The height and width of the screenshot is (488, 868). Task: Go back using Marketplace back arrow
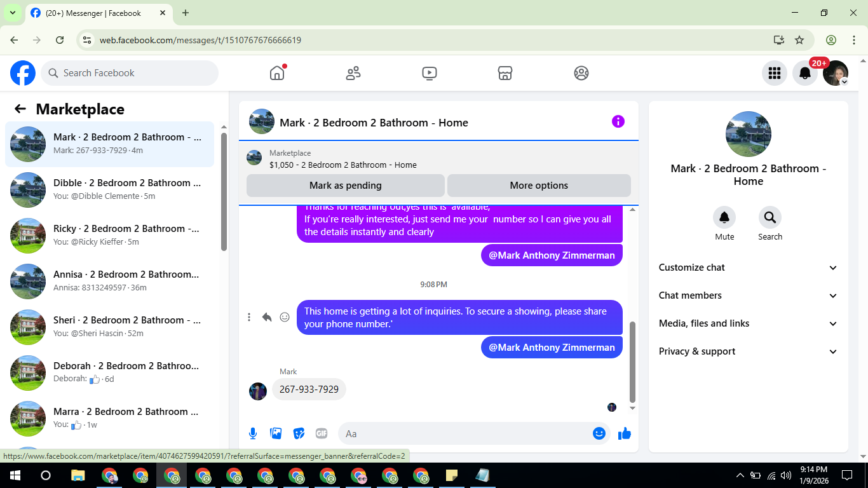pyautogui.click(x=20, y=109)
